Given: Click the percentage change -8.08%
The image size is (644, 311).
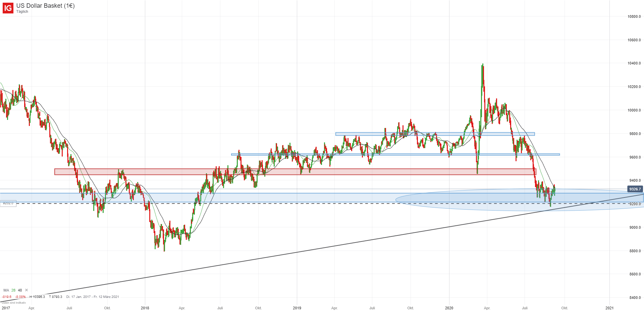Looking at the screenshot, I should [21, 297].
